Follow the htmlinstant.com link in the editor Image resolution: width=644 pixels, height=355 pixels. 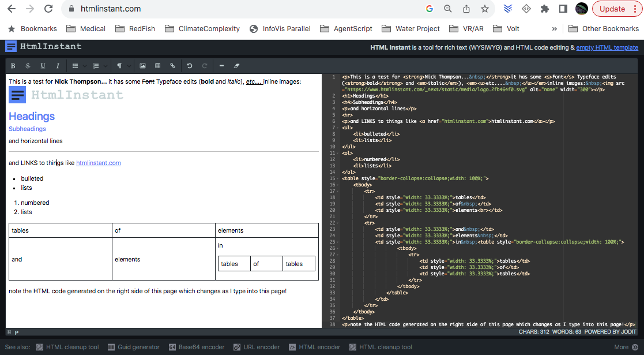99,163
